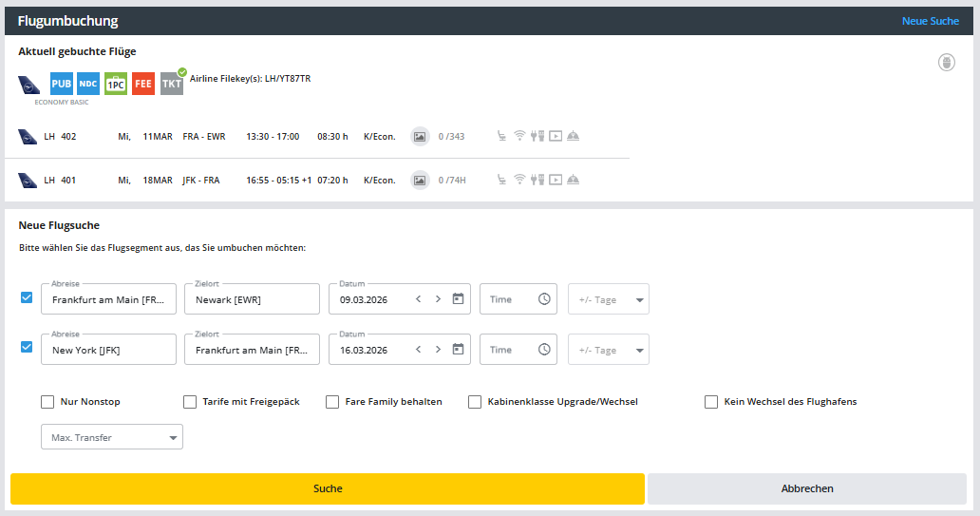The height and width of the screenshot is (516, 980).
Task: Click the PUB fare badge icon
Action: coord(62,84)
